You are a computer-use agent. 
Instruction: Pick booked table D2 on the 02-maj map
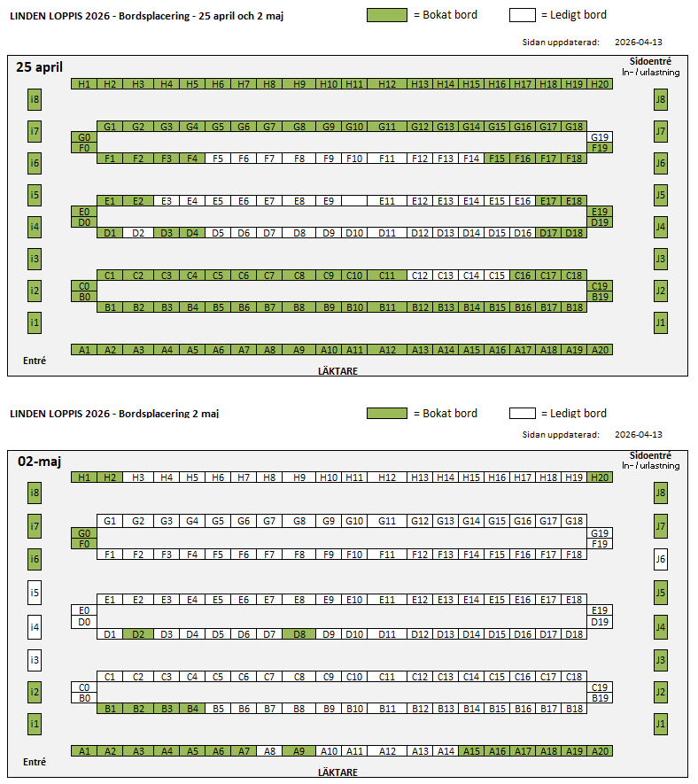pos(137,634)
